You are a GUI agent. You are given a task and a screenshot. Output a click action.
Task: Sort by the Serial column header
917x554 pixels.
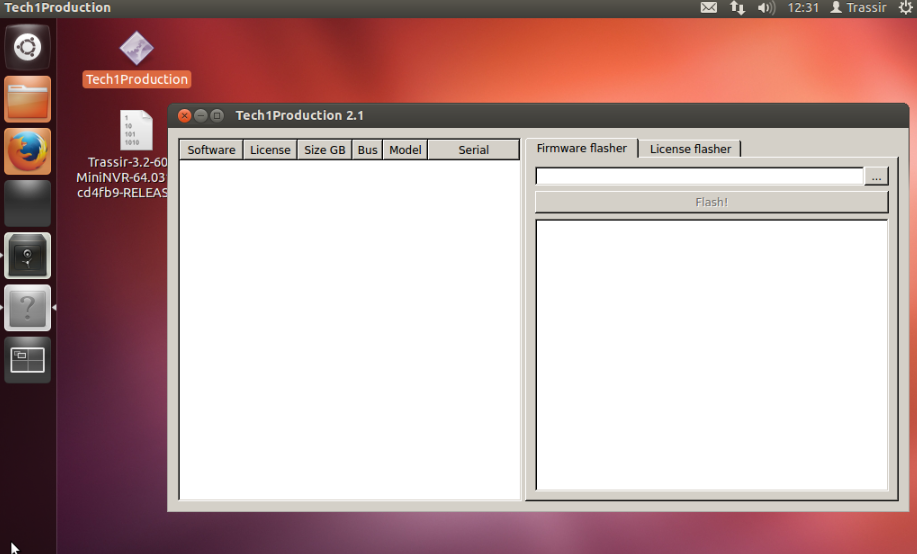coord(474,150)
